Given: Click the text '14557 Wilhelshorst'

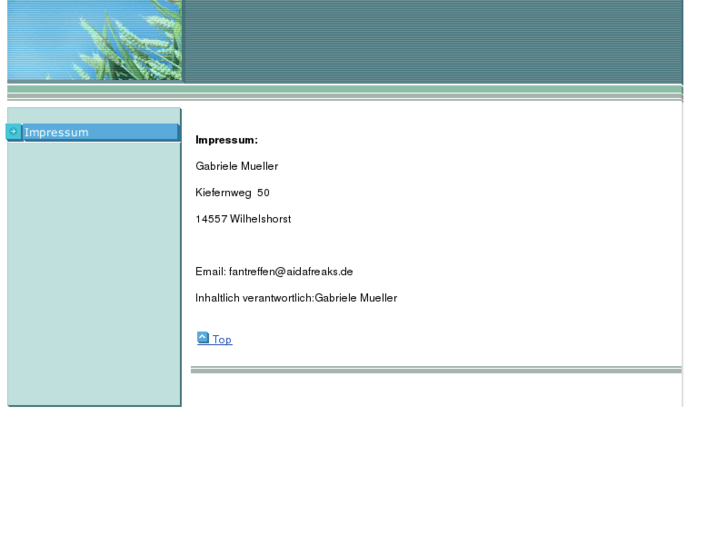Looking at the screenshot, I should [243, 219].
